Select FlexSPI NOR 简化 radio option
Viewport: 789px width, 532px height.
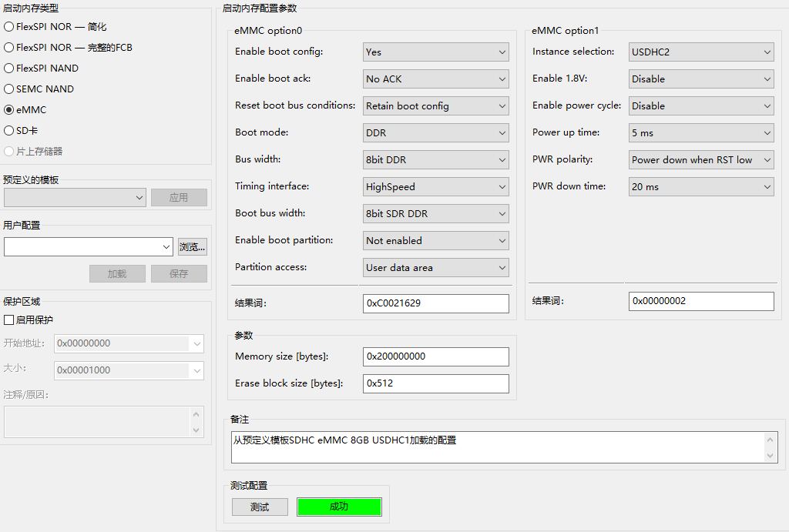click(55, 27)
